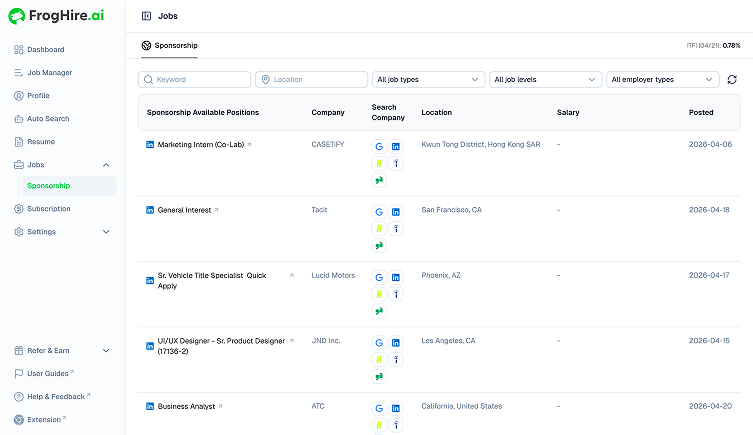The image size is (753, 435).
Task: Search Lucid Motors on Google
Action: click(379, 277)
